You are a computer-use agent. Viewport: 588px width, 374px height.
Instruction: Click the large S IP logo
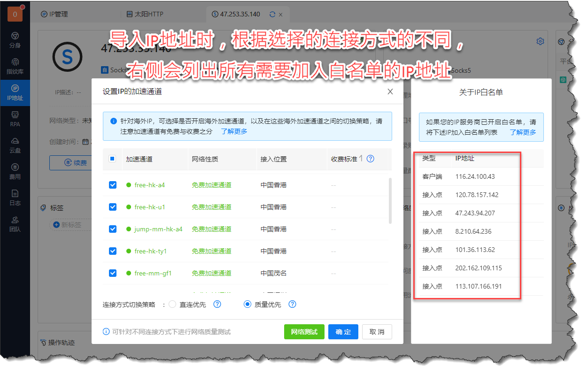(67, 56)
